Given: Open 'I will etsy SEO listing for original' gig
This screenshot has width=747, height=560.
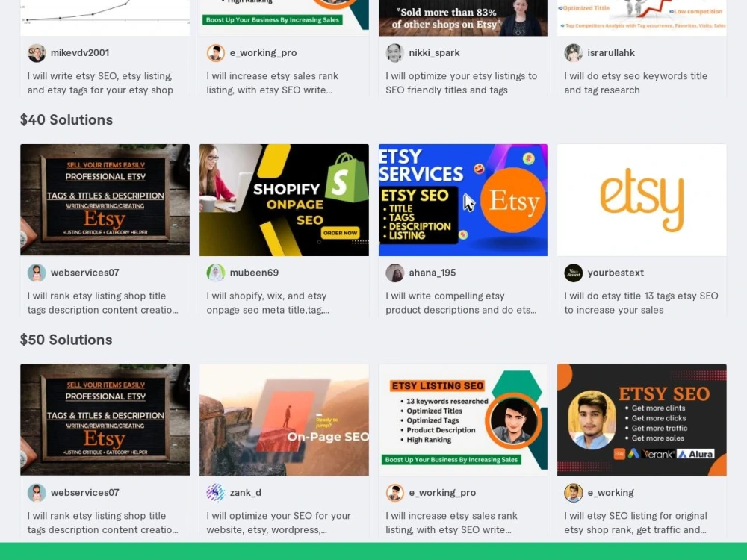Looking at the screenshot, I should tap(636, 523).
